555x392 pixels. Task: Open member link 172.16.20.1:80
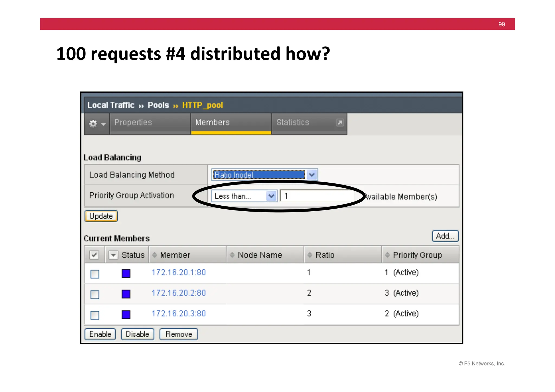179,272
